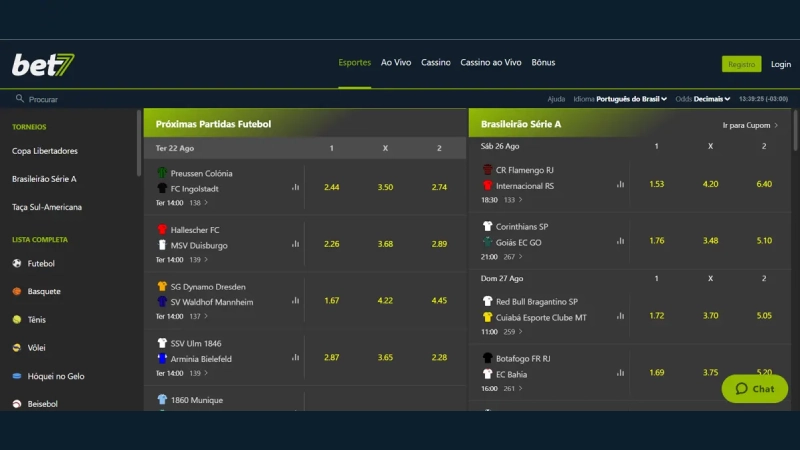
Task: Click the search magnifier icon
Action: (19, 98)
